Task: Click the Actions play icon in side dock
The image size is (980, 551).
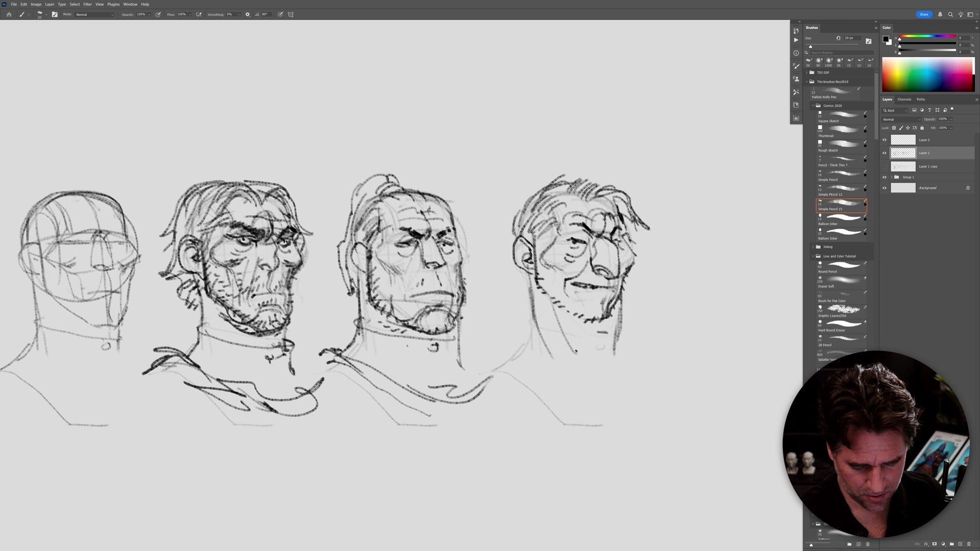Action: click(x=796, y=40)
